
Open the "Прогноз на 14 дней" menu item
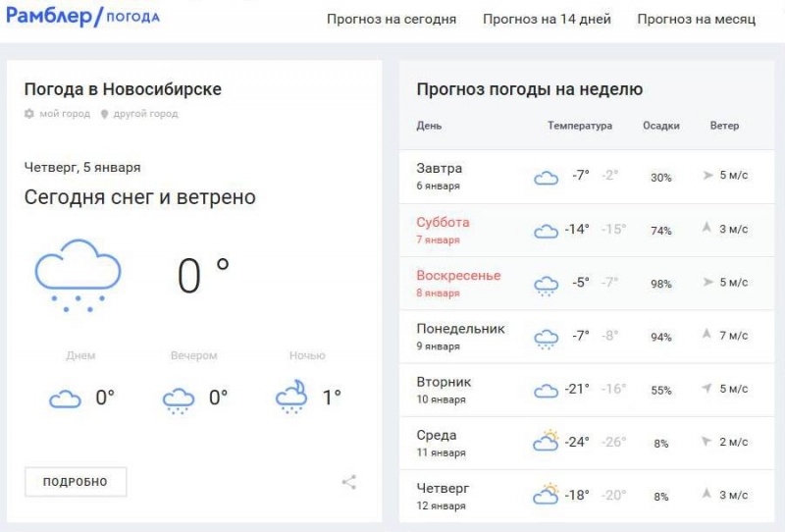(x=547, y=20)
